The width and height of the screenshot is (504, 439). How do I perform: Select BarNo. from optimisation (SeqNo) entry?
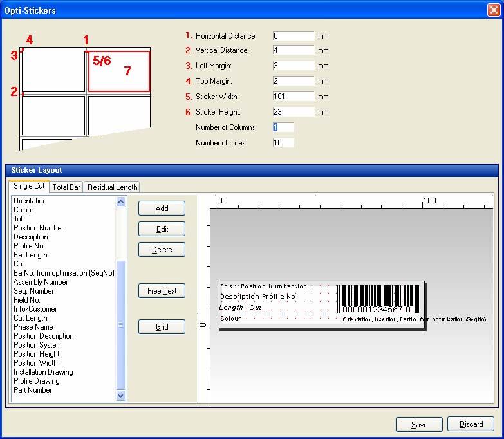click(x=64, y=273)
